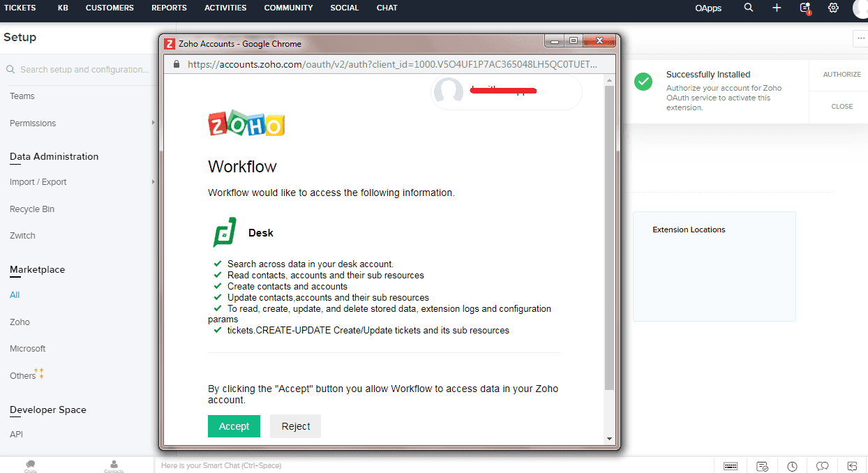Click the bottom bar icon left of the clock
This screenshot has height=473, width=868.
pyautogui.click(x=762, y=466)
